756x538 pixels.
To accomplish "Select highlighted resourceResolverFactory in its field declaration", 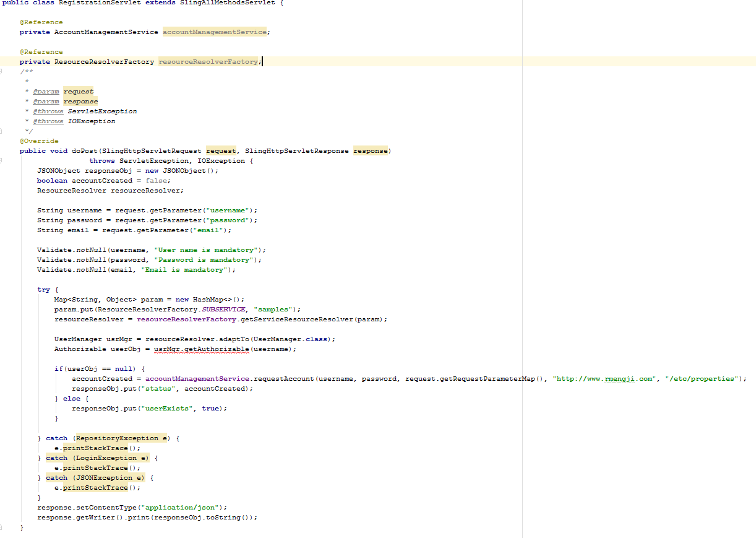I will pyautogui.click(x=208, y=62).
